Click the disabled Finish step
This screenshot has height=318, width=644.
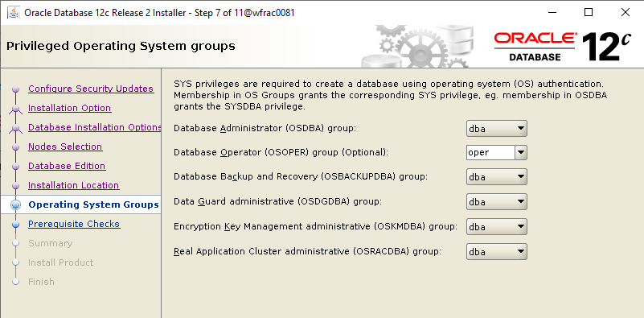41,282
